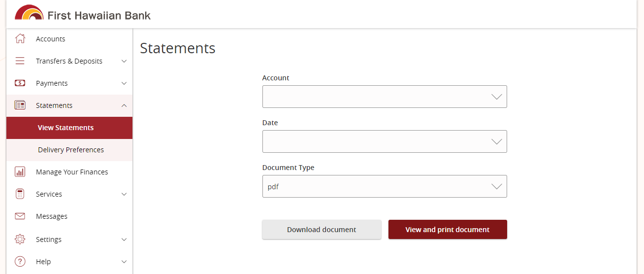Open the Date dropdown
Screen dimensions: 644x274
385,141
